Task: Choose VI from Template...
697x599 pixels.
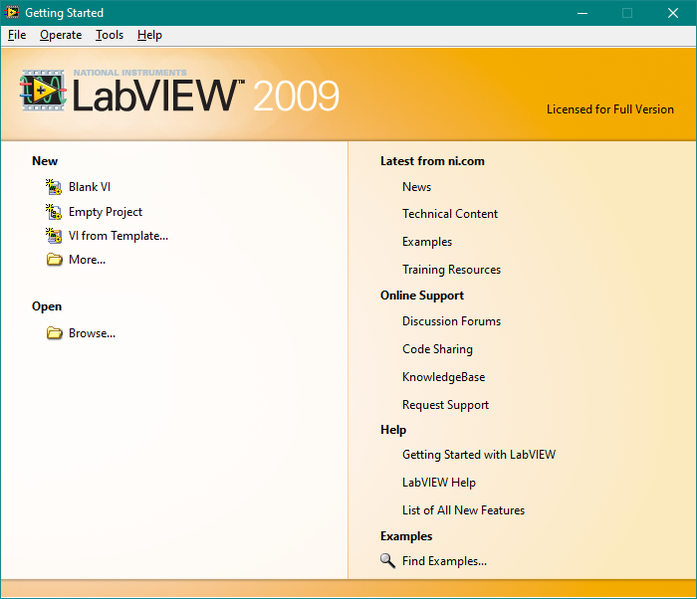Action: coord(118,236)
